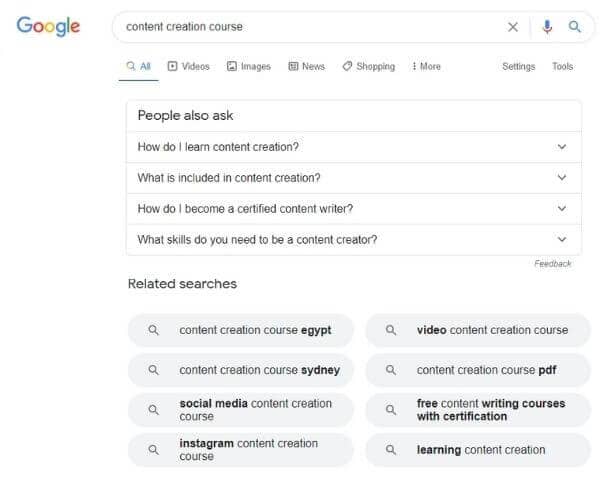Click the Feedback link
Viewport: 600px width, 479px height.
click(x=553, y=264)
